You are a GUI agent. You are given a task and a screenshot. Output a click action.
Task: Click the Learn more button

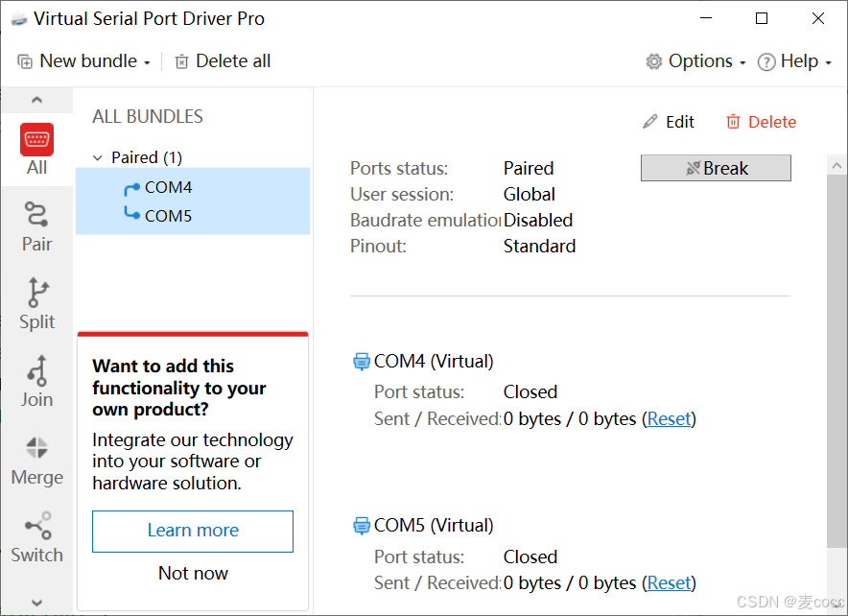(192, 531)
